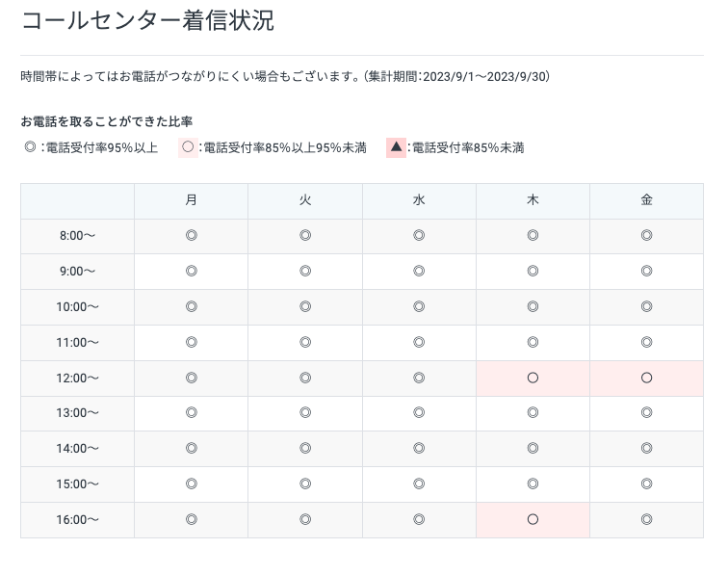The image size is (728, 575).
Task: Click the pink single circle legend swatch
Action: pos(188,147)
